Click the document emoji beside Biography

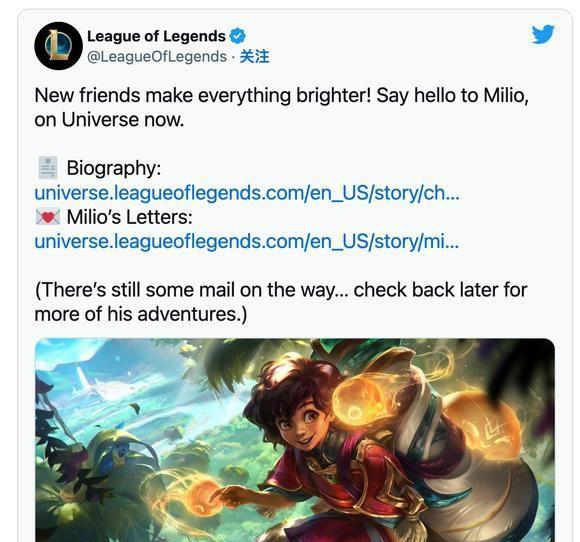48,168
